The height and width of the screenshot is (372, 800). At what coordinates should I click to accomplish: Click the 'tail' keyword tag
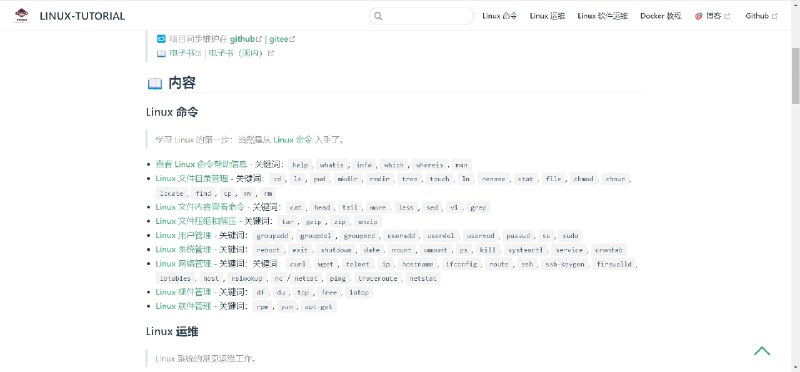tap(349, 207)
